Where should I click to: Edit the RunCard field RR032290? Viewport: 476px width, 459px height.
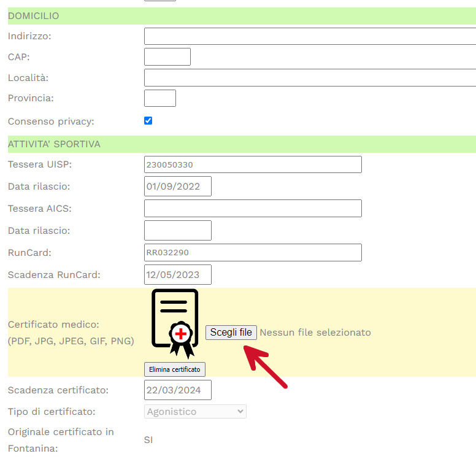click(253, 252)
